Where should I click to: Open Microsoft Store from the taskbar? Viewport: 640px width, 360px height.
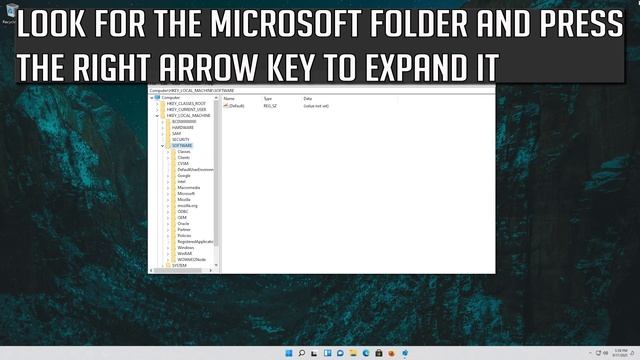click(x=379, y=353)
